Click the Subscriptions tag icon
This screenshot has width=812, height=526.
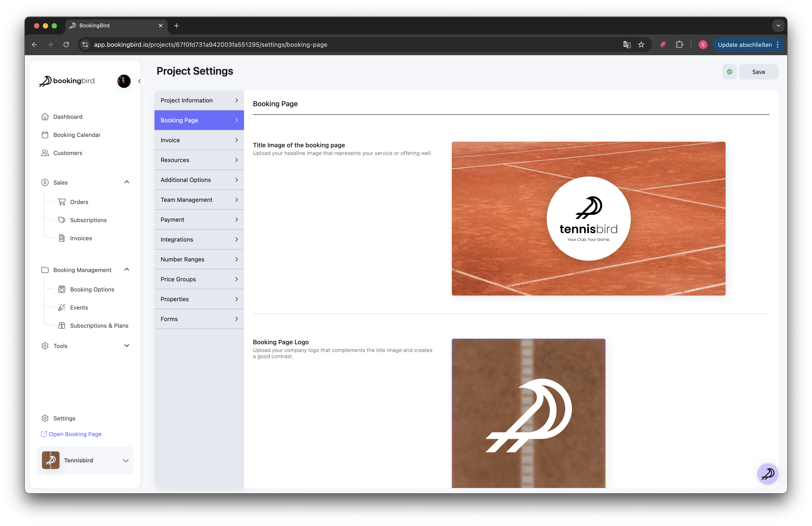coord(62,220)
